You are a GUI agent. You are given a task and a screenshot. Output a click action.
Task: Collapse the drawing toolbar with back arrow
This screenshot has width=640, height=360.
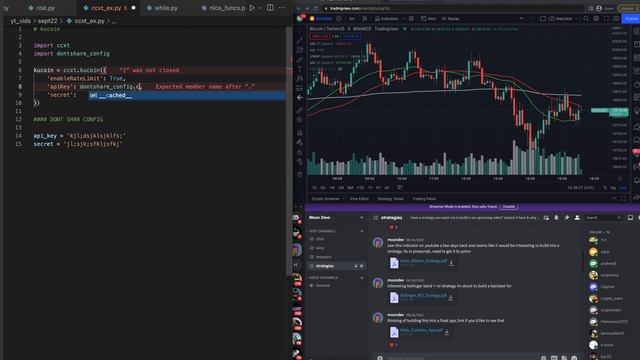pyautogui.click(x=300, y=98)
